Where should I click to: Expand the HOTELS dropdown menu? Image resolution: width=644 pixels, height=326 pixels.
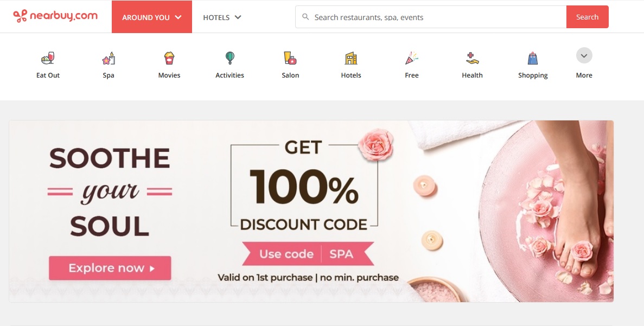pyautogui.click(x=222, y=17)
